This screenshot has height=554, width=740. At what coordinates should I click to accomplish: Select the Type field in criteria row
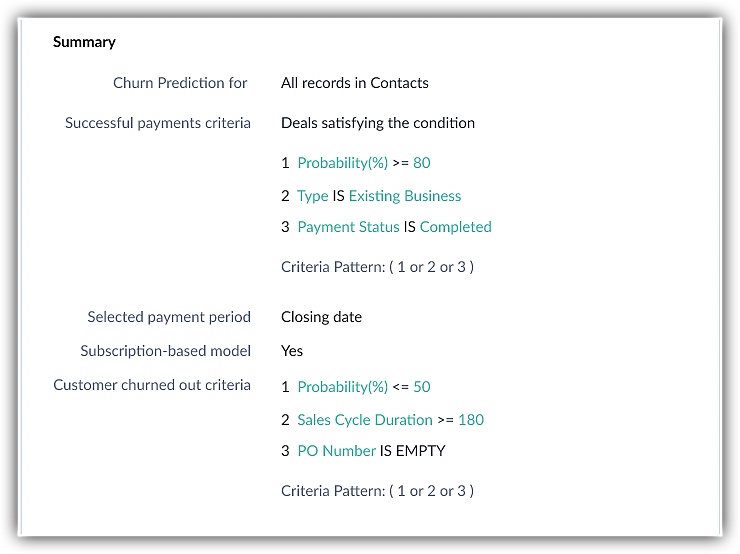tap(312, 196)
